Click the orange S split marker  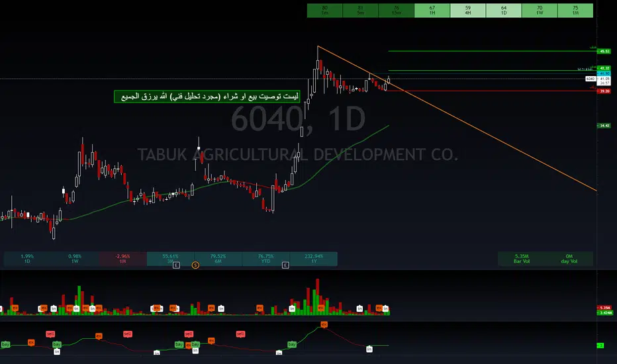[195, 265]
